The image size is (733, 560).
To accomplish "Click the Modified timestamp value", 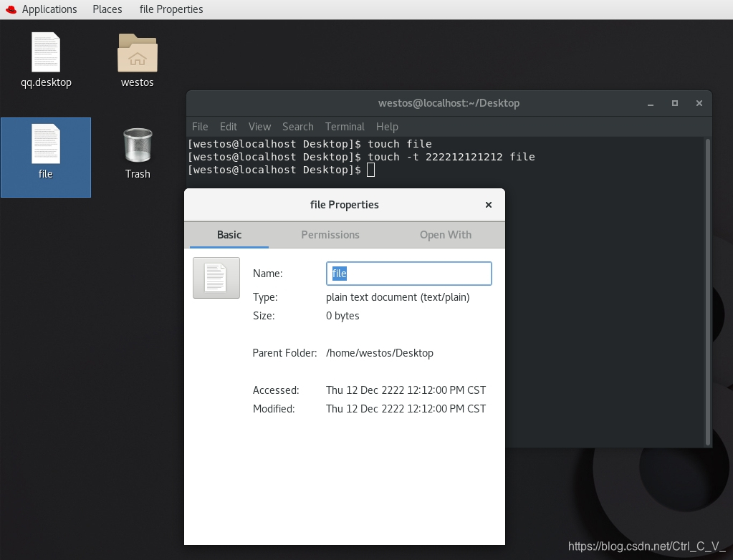I will tap(406, 409).
